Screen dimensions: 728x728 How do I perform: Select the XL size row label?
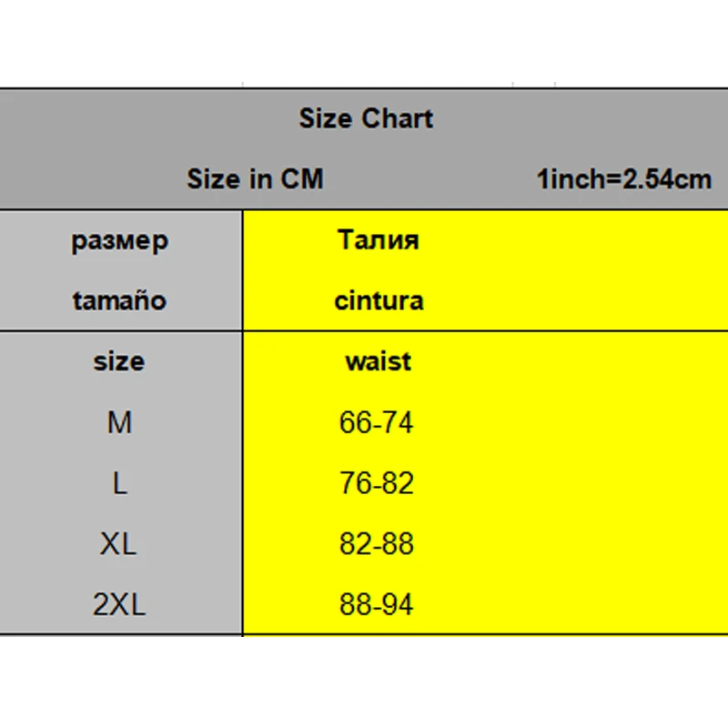point(118,544)
